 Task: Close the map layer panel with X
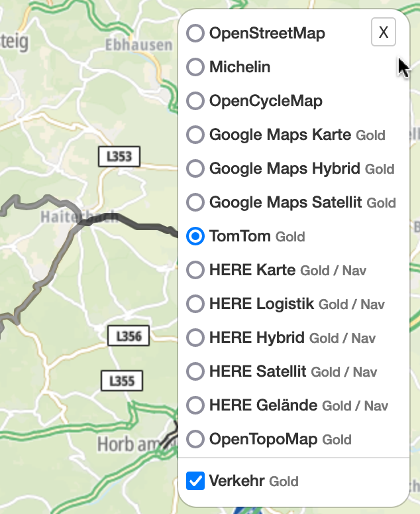tap(384, 32)
